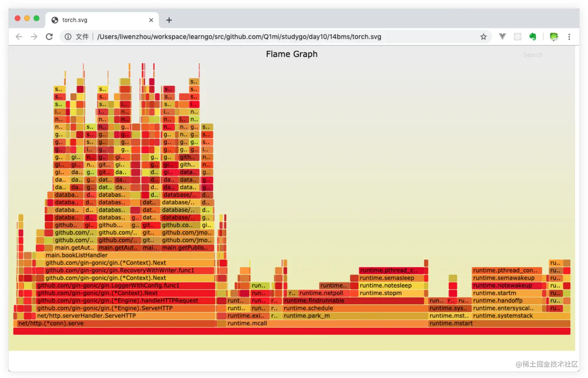Click the Flame Graph title
This screenshot has height=378, width=588.
292,54
